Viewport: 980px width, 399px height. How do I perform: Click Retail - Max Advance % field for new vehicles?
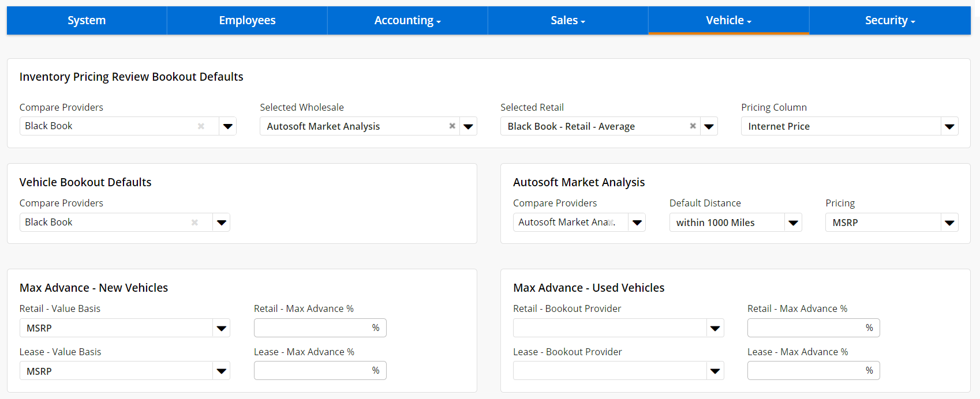point(313,328)
